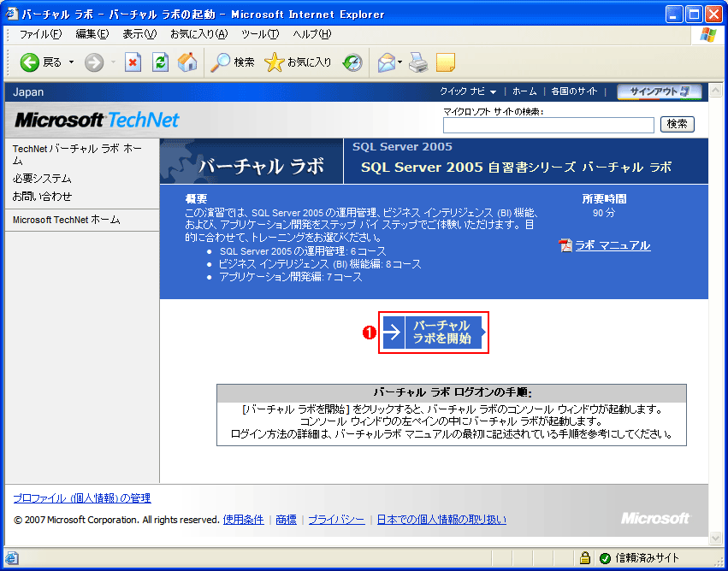
Task: Click the 検索 search toolbar button
Action: click(x=232, y=62)
